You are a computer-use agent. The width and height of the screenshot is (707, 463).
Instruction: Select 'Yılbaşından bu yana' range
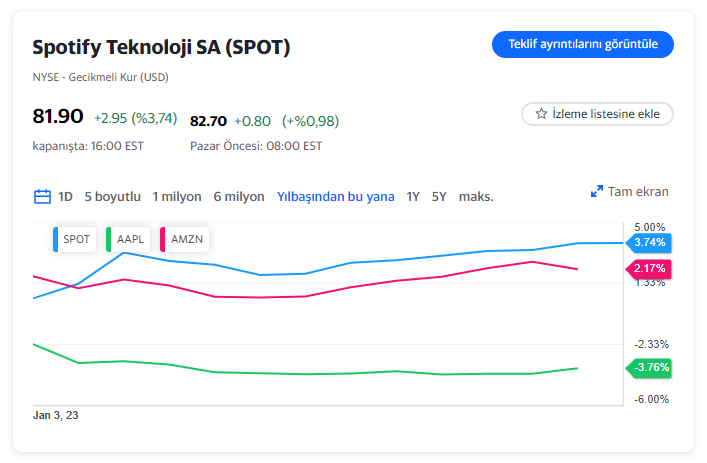click(335, 197)
